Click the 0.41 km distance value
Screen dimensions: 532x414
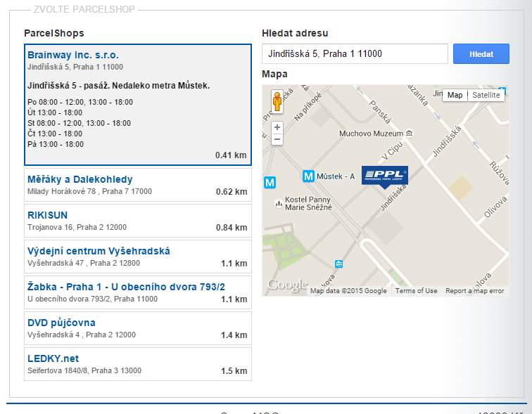point(231,155)
